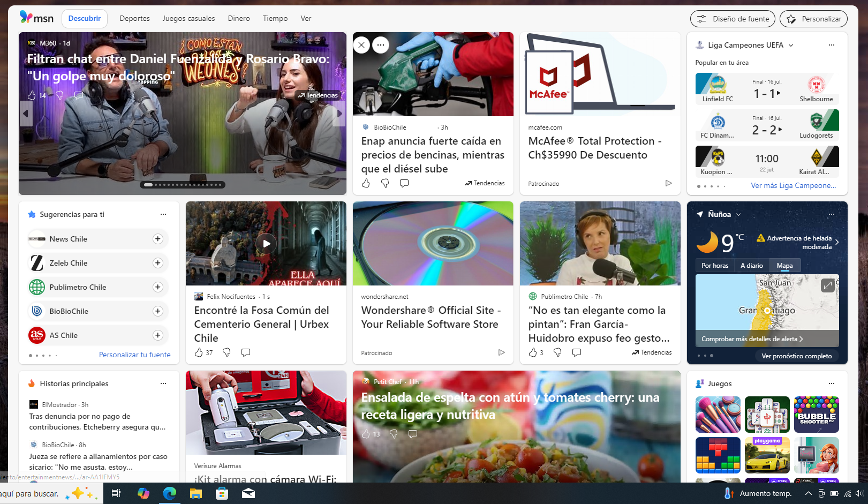868x504 pixels.
Task: Switch to the Deportes tab
Action: [x=134, y=18]
